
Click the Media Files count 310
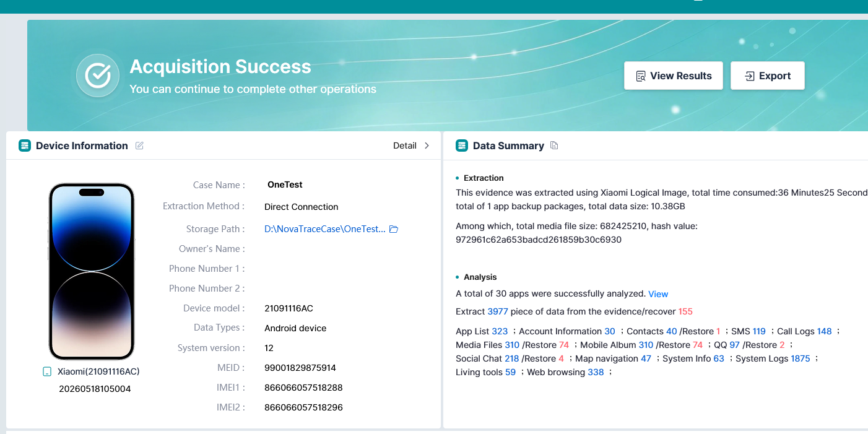click(x=512, y=345)
